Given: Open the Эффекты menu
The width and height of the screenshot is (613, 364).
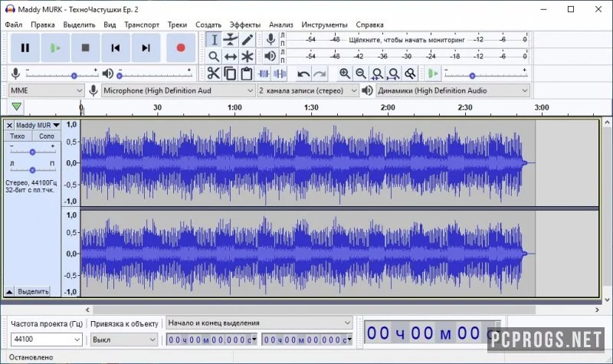Looking at the screenshot, I should tap(245, 25).
